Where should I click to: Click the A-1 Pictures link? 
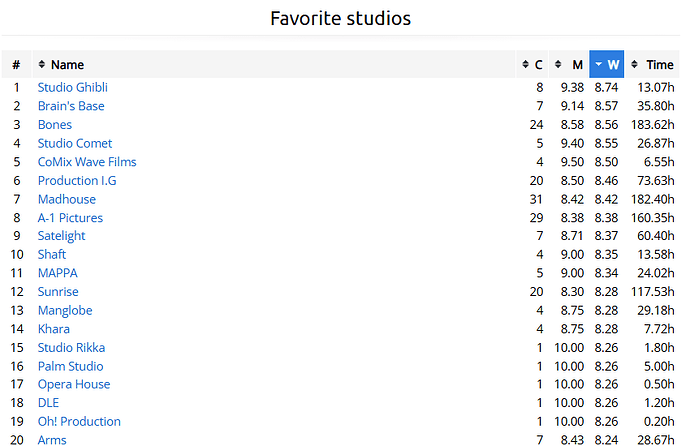point(70,218)
